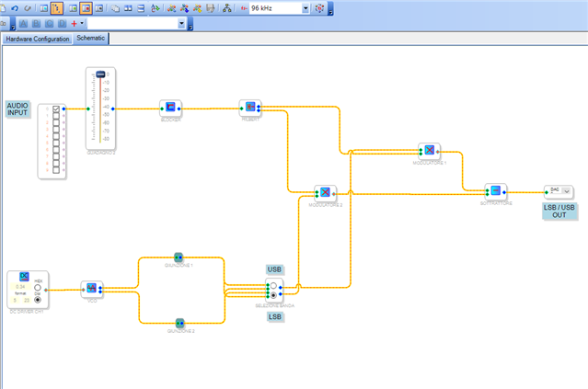Check input channel 2 checkbox
This screenshot has width=588, height=389.
coord(56,122)
